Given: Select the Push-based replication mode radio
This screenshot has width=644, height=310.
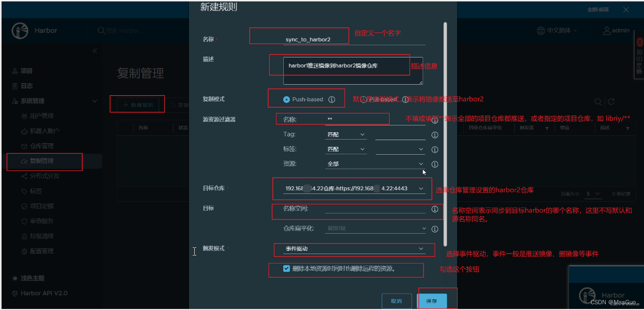Looking at the screenshot, I should tap(286, 99).
